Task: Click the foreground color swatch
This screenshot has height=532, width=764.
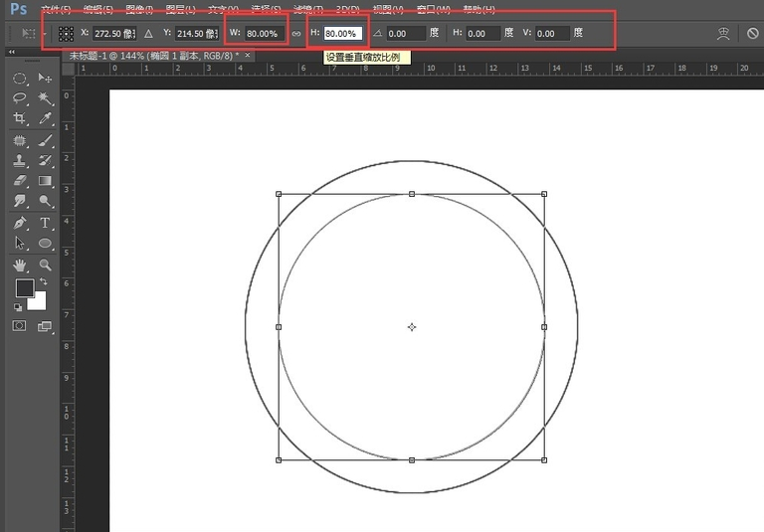Action: point(25,288)
